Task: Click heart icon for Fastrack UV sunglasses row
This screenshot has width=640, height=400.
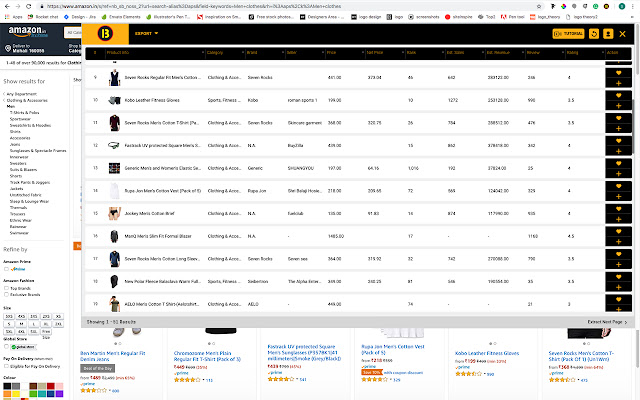Action: click(x=618, y=141)
